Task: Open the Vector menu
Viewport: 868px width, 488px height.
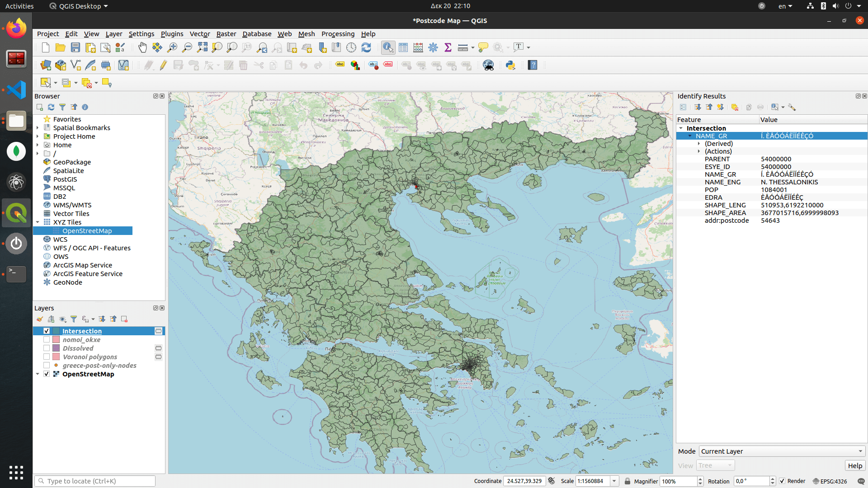Action: (x=199, y=34)
